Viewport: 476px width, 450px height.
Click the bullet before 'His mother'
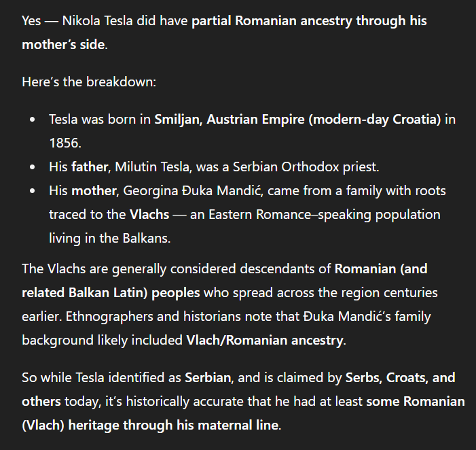coord(33,191)
